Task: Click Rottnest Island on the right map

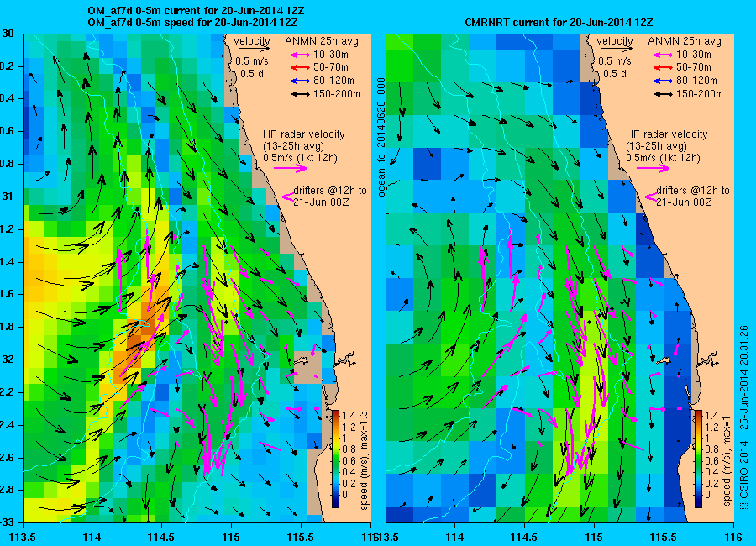Action: 665,360
